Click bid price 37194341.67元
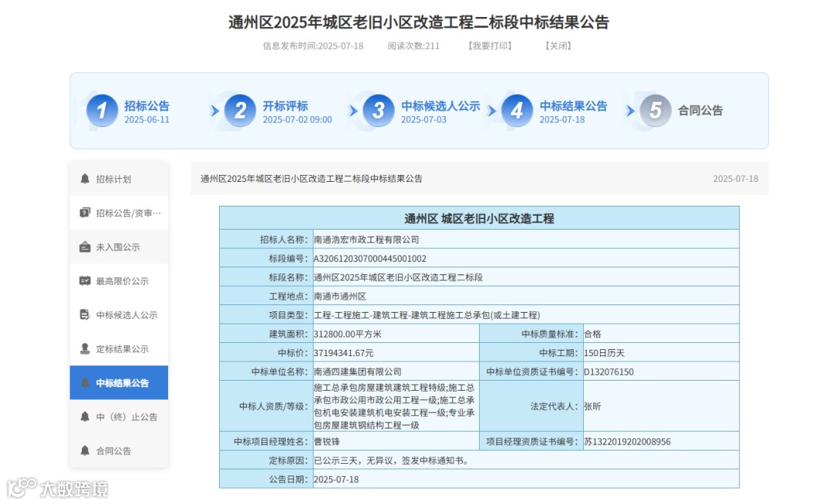 (343, 353)
